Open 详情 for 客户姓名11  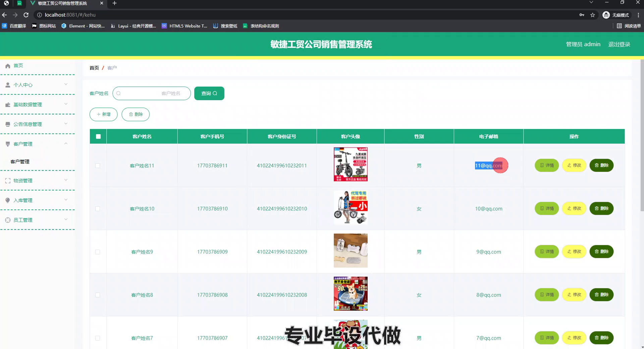547,165
